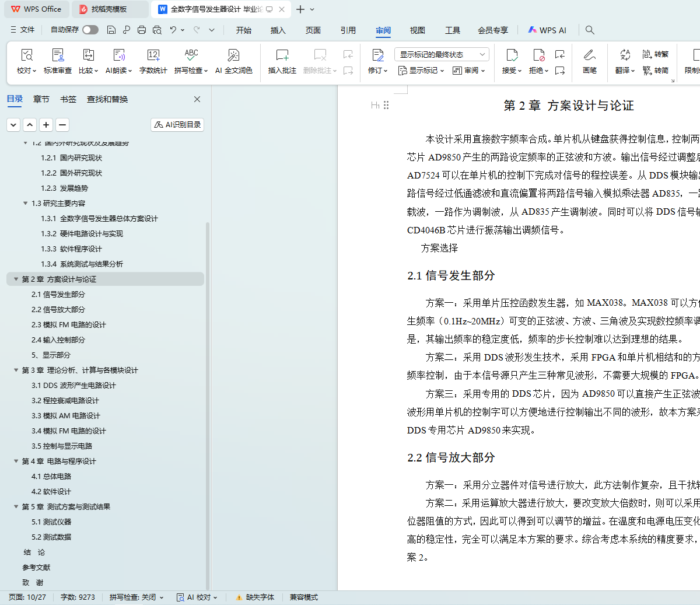The image size is (700, 605).
Task: Switch to the 视图 ribbon tab
Action: coord(417,30)
